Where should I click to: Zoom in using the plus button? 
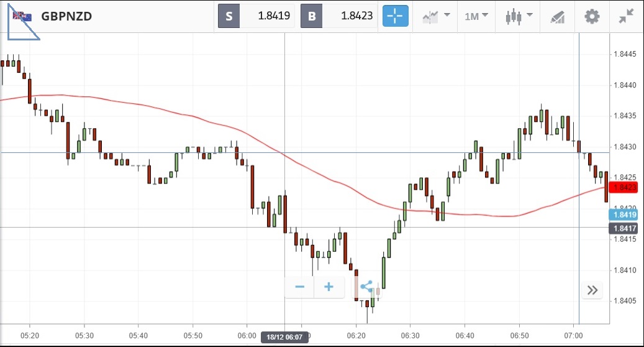tap(329, 287)
